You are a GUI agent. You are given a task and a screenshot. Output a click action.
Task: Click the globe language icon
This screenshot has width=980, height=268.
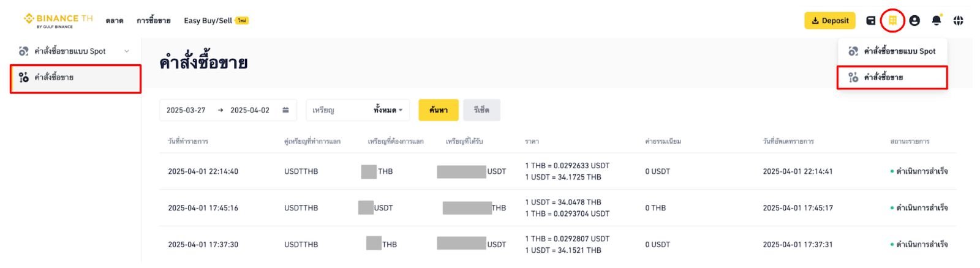point(959,21)
